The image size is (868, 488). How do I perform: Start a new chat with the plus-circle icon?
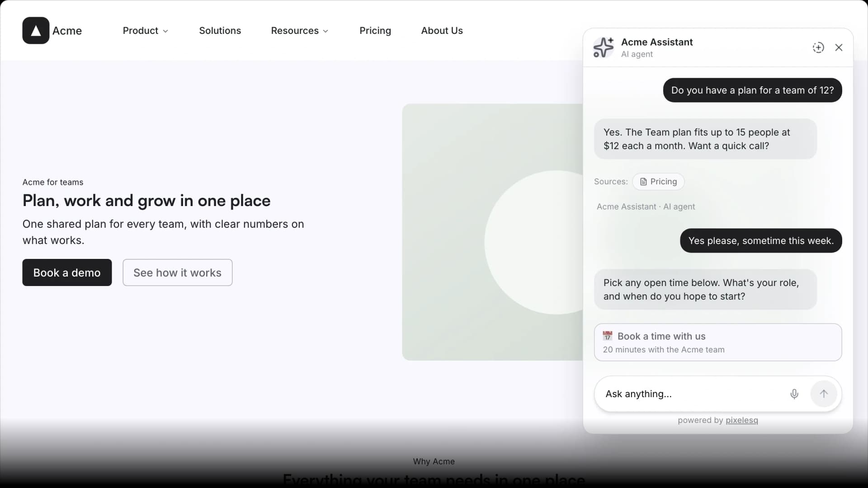[x=818, y=47]
